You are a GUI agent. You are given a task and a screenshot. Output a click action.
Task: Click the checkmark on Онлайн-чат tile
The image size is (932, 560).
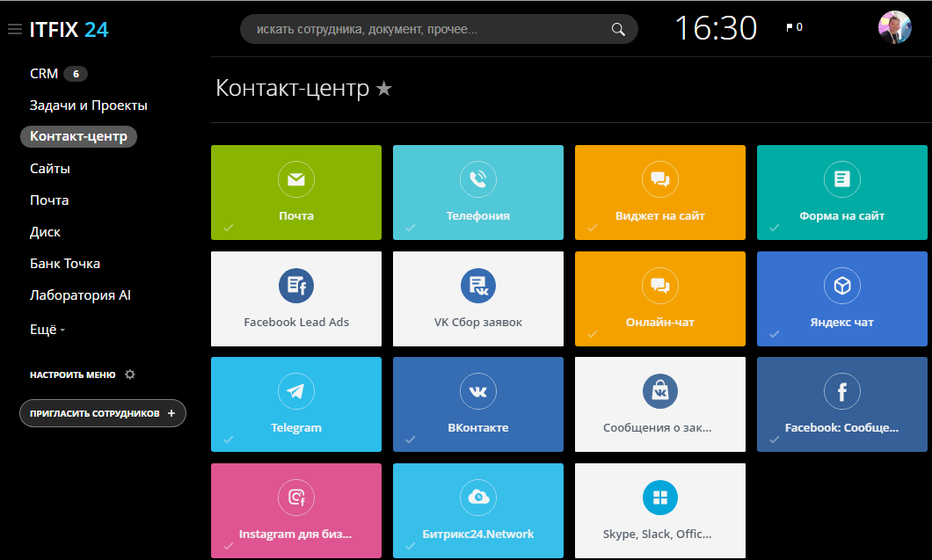[592, 334]
